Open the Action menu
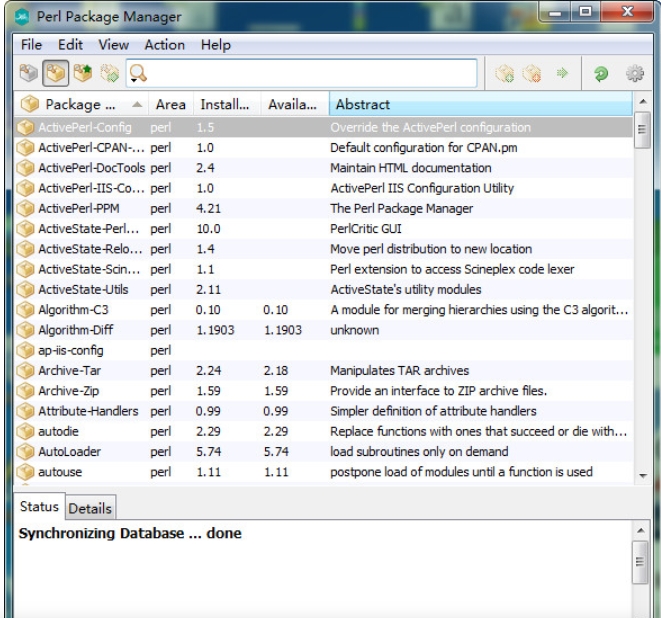661x618 pixels. click(164, 44)
